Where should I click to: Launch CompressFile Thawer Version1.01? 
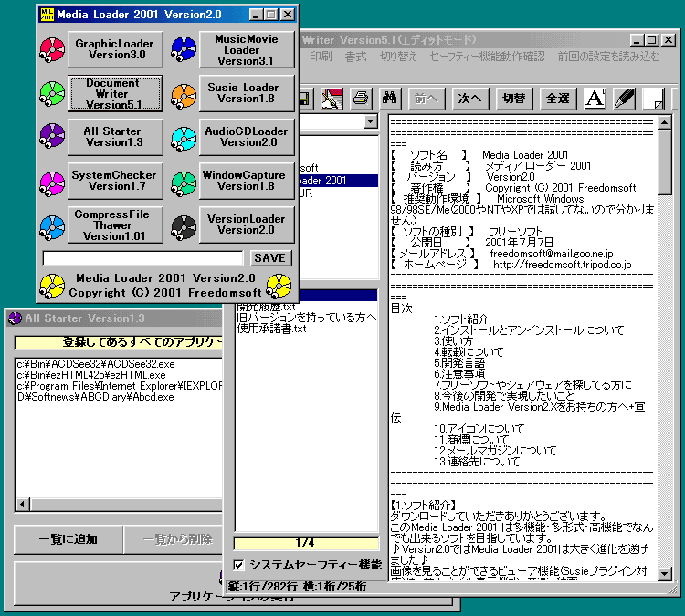(115, 224)
